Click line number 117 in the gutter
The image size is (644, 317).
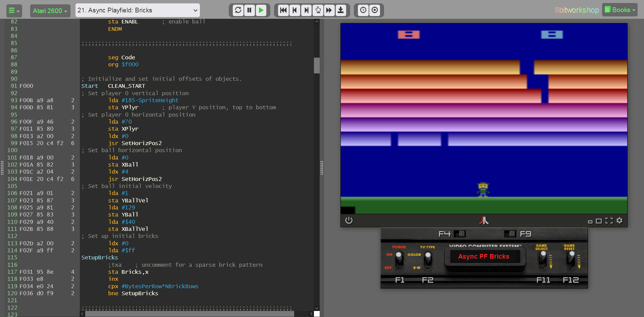click(12, 272)
